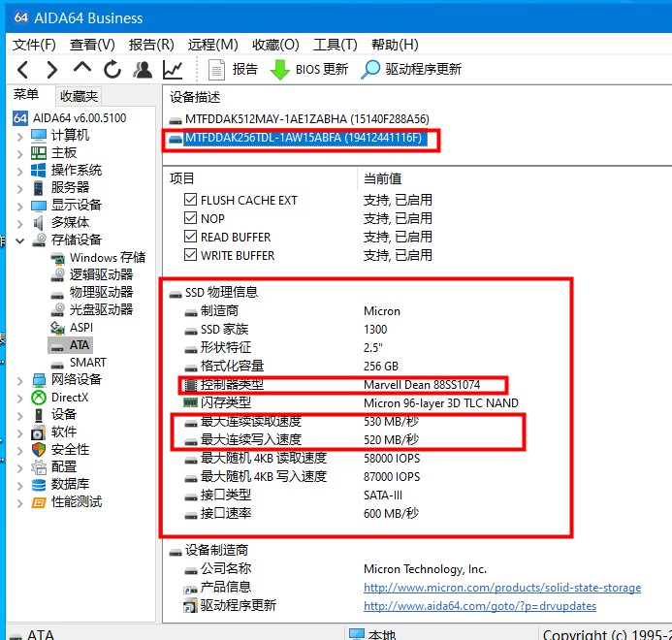Image resolution: width=672 pixels, height=640 pixels.
Task: Select the 存储设备 disk icon
Action: coord(40,240)
